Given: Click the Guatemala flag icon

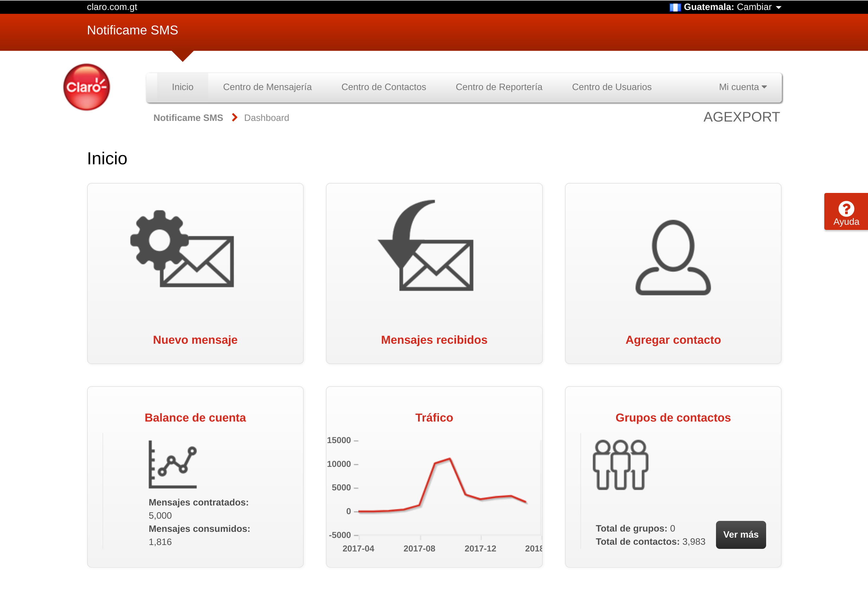Looking at the screenshot, I should click(675, 7).
